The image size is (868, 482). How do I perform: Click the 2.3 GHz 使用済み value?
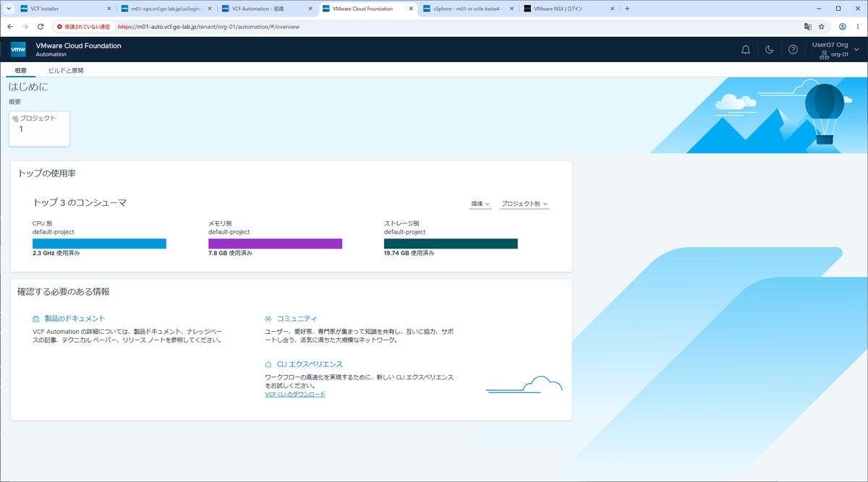click(x=56, y=254)
